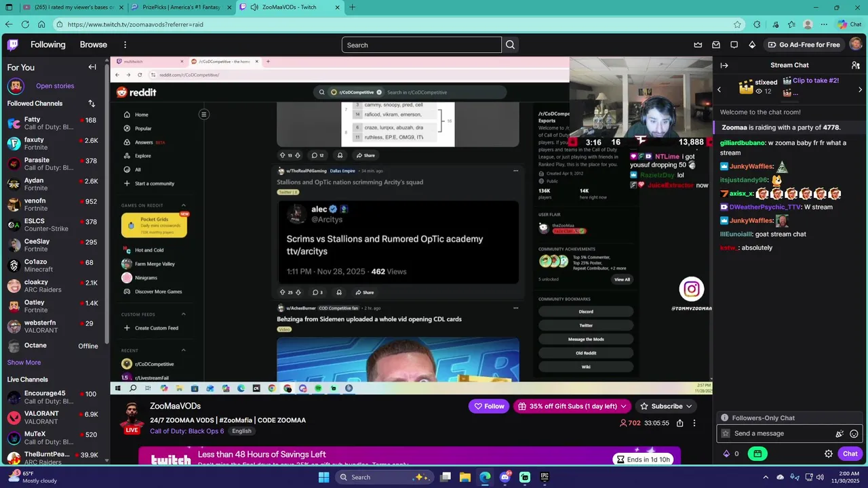
Task: Open the Encourage45 live channel
Action: tap(53, 397)
